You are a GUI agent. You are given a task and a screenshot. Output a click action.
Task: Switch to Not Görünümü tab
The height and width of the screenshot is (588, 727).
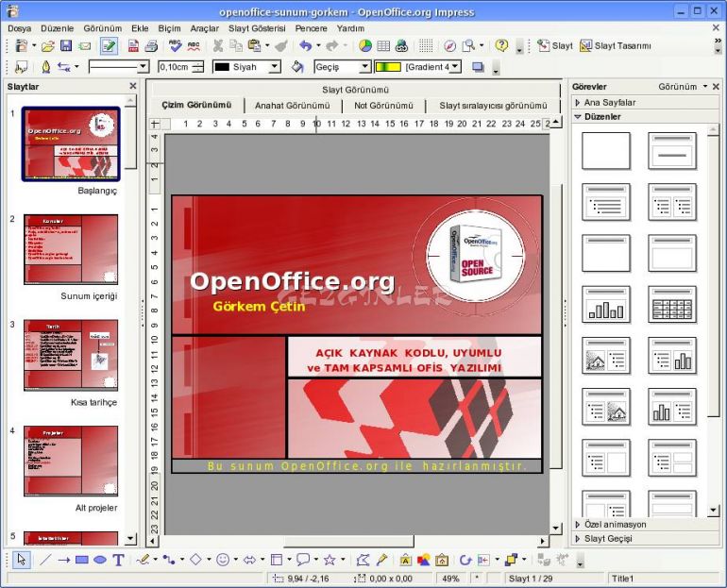tap(383, 106)
